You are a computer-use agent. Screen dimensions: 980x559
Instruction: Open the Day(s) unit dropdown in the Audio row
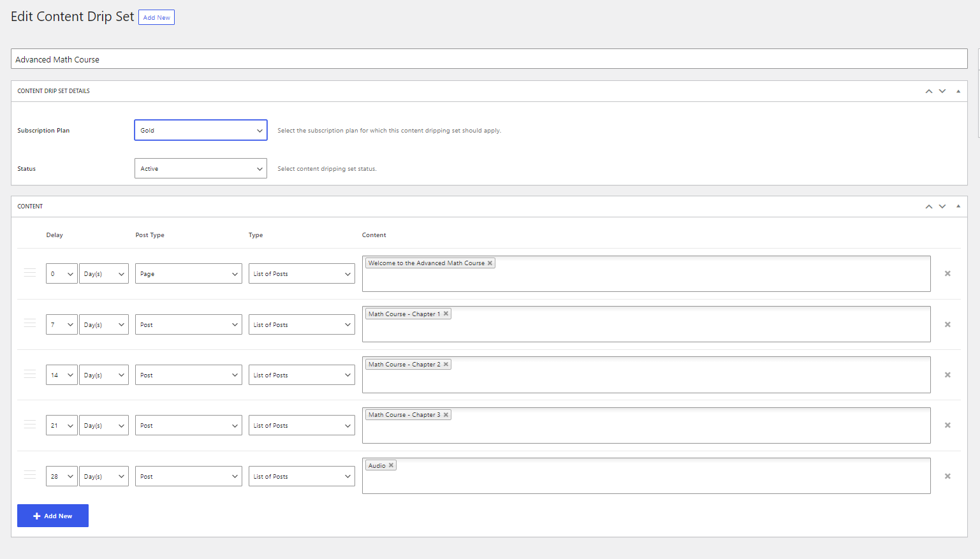(x=104, y=476)
